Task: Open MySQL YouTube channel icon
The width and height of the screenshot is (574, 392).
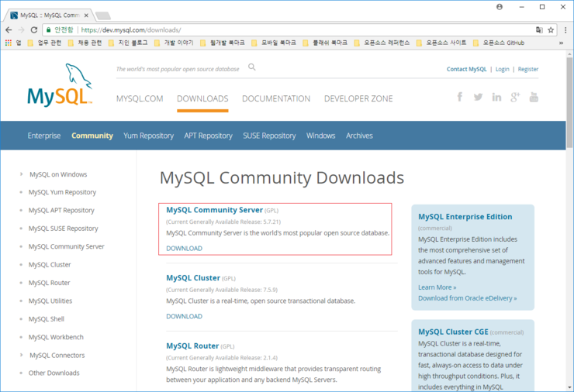Action: (x=534, y=97)
